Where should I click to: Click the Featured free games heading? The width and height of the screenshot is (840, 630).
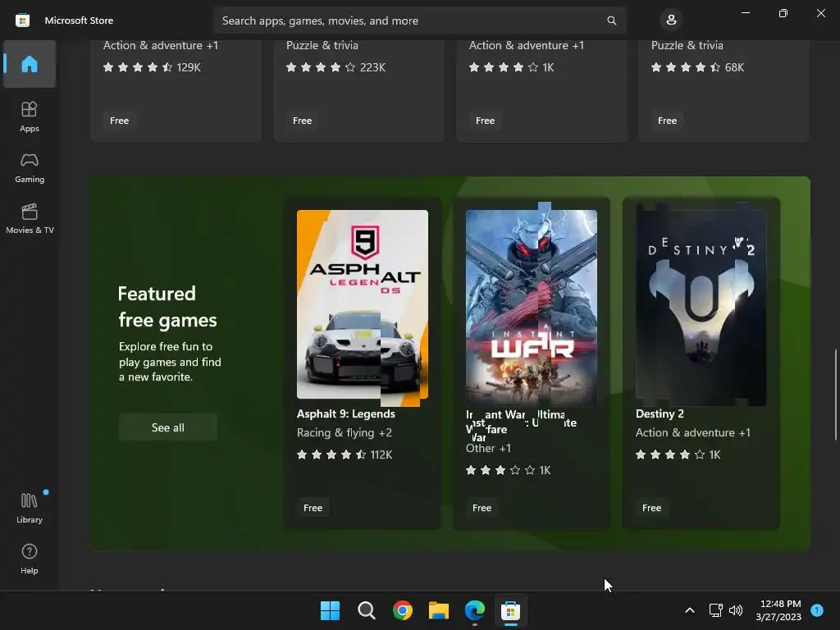point(167,307)
